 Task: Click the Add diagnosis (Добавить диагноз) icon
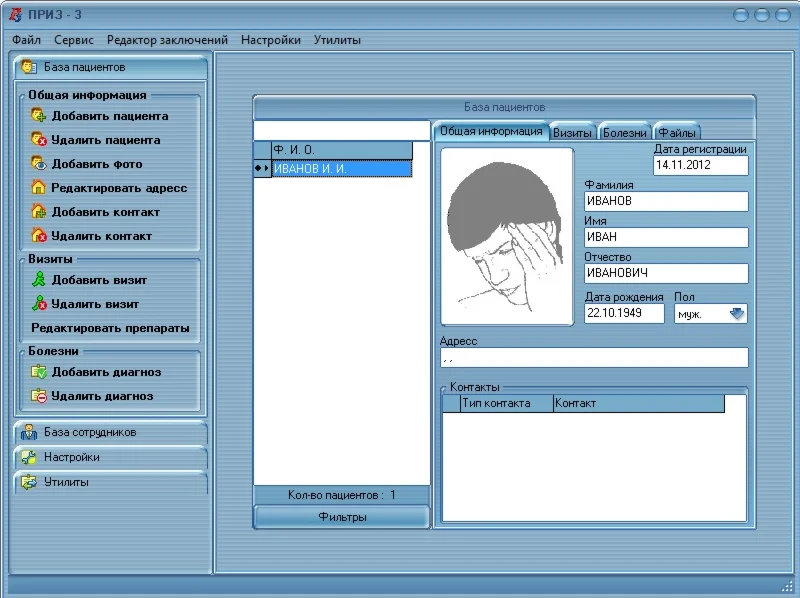(39, 372)
